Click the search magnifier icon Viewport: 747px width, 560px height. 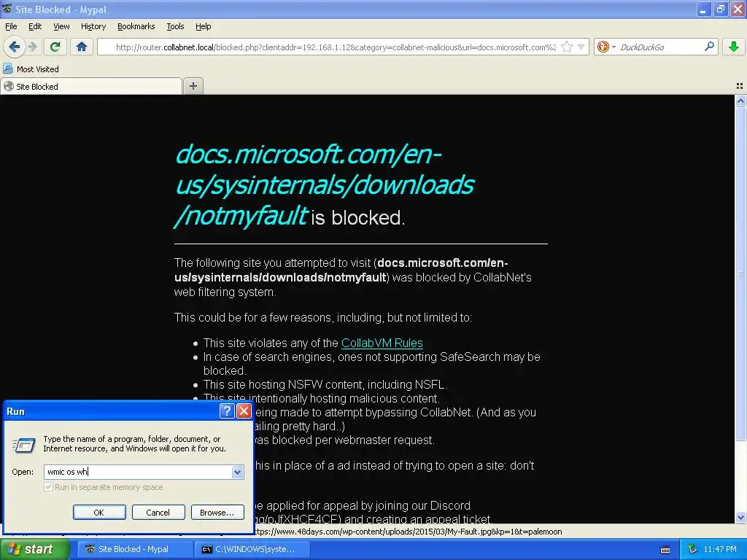click(709, 47)
